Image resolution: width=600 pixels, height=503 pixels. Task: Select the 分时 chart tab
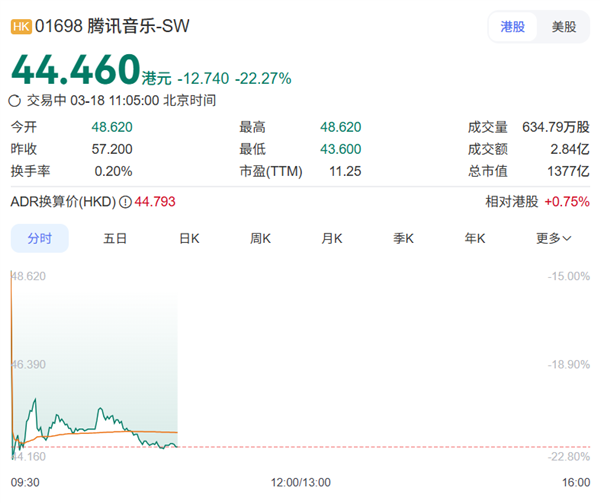(40, 238)
